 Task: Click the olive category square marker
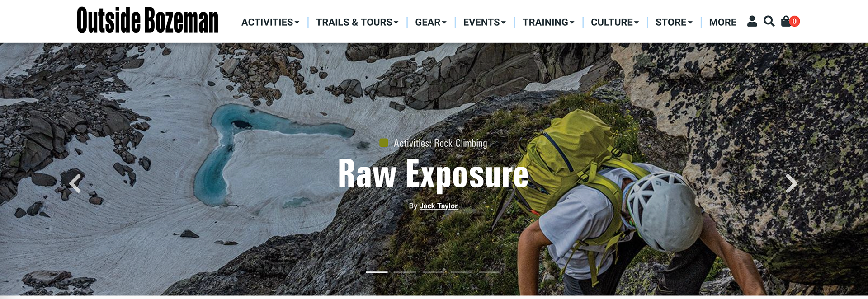tap(384, 143)
